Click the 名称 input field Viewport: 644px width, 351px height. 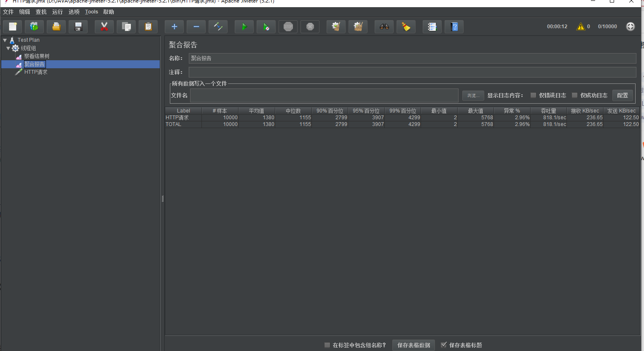412,58
